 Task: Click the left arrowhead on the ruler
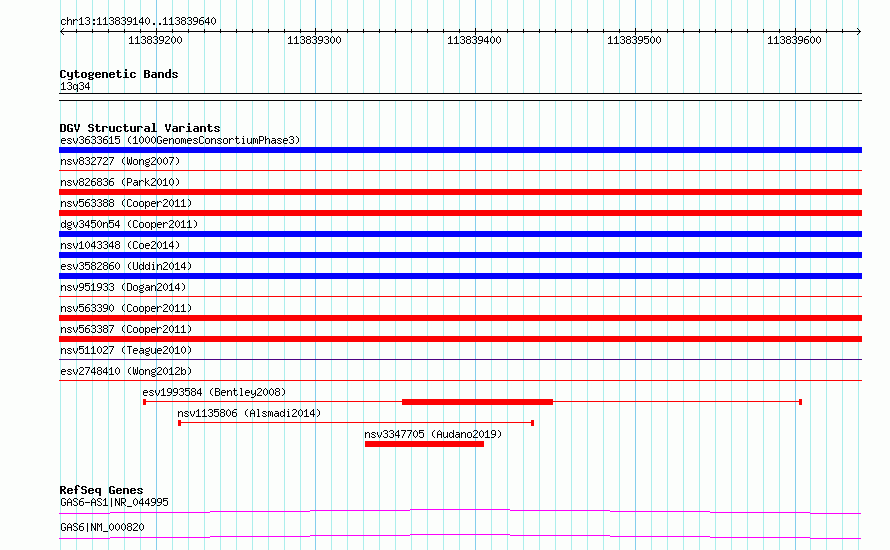click(x=62, y=32)
